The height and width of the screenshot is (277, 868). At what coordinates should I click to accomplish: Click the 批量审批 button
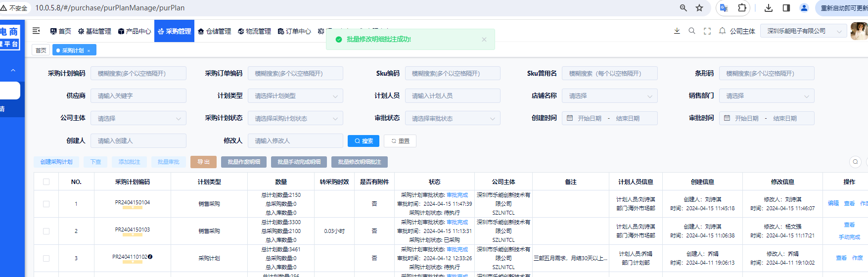click(169, 162)
